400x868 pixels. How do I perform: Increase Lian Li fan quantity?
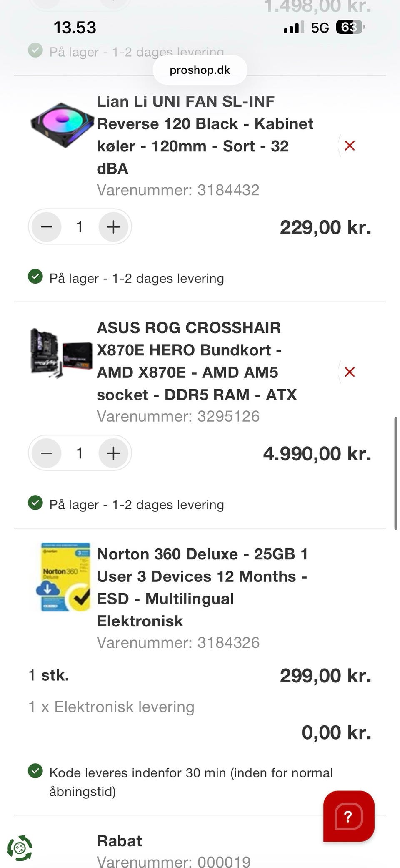click(x=113, y=227)
